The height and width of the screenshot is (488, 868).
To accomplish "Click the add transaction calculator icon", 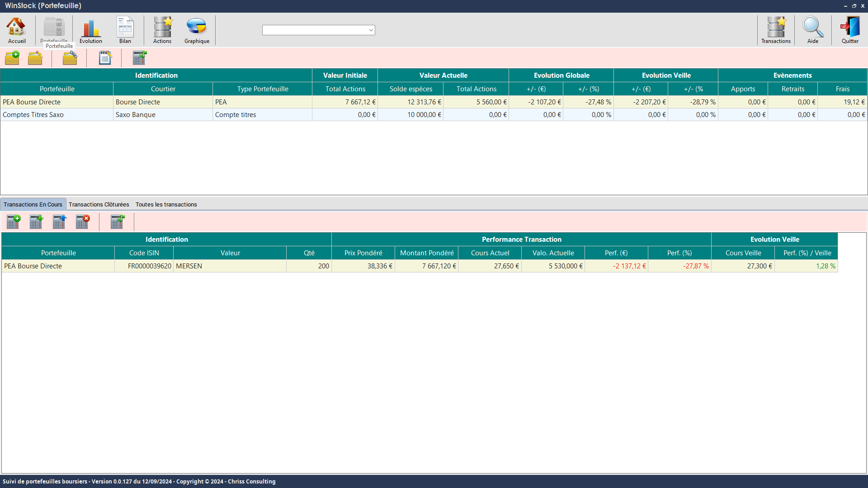I will [14, 222].
